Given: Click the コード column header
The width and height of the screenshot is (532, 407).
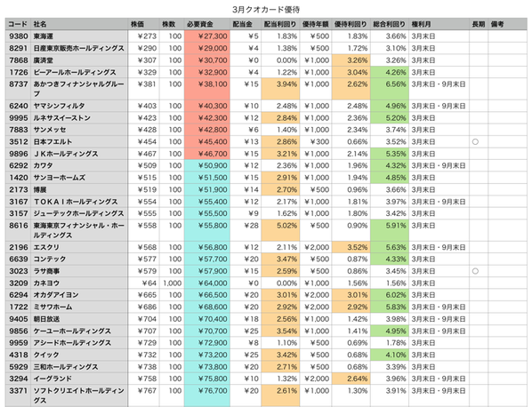Looking at the screenshot, I should click(18, 24).
